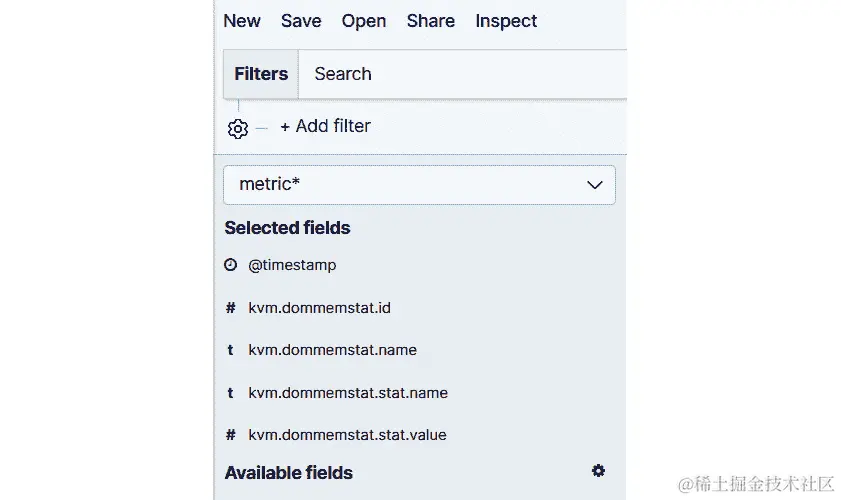Click the number icon for kvm.dommemstat.stat.value
This screenshot has height=500, width=841.
(231, 435)
